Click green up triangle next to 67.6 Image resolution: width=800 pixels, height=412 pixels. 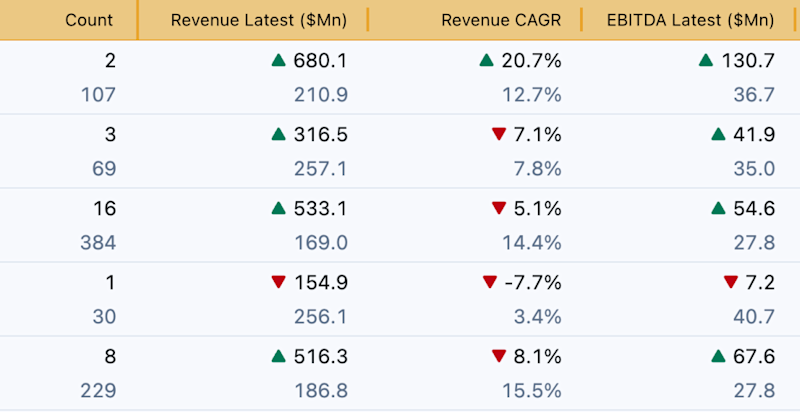tap(718, 356)
